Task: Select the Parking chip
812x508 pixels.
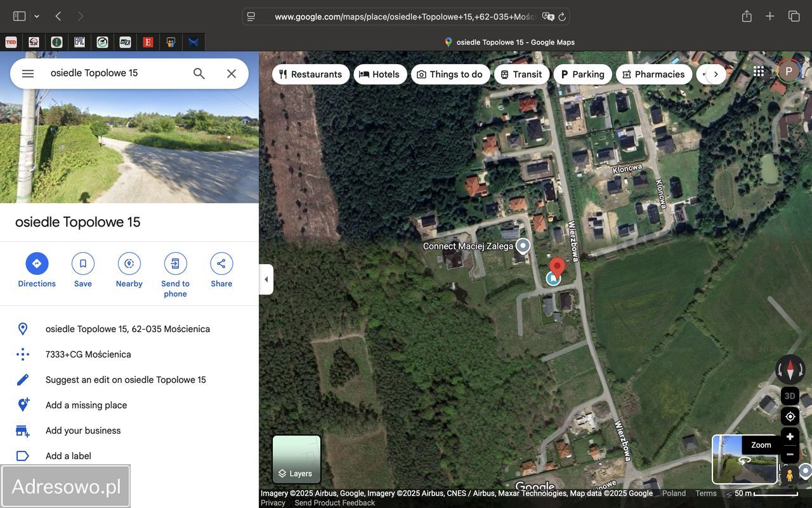Action: [582, 74]
